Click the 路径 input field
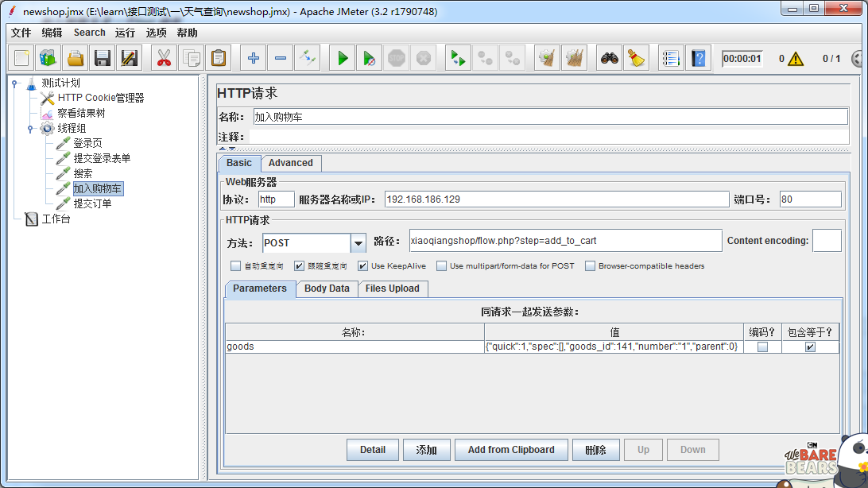 coord(566,241)
